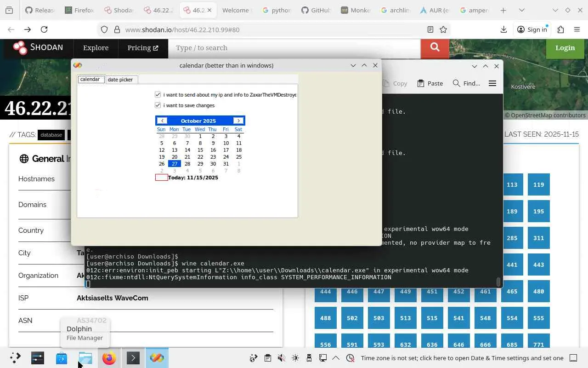The height and width of the screenshot is (368, 588).
Task: Click Paste in the terminal toolbar
Action: pyautogui.click(x=430, y=83)
